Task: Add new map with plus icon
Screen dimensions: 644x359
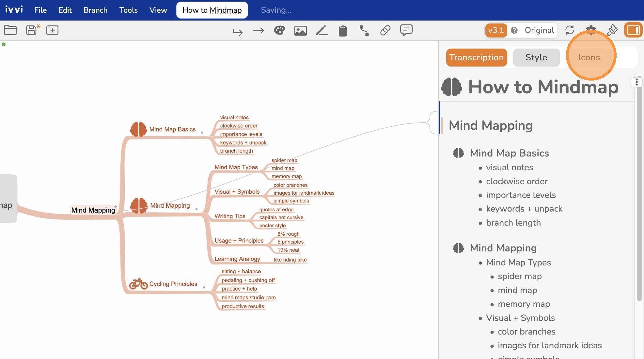Action: tap(52, 30)
